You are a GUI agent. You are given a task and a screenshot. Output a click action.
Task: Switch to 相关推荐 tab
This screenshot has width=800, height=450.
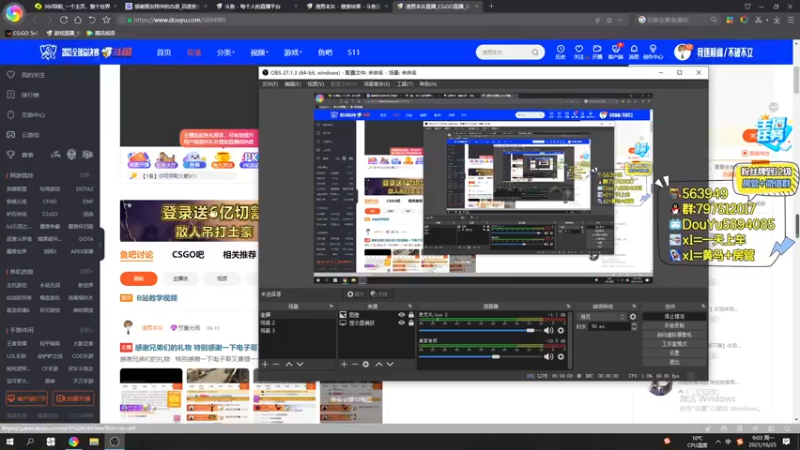[239, 254]
